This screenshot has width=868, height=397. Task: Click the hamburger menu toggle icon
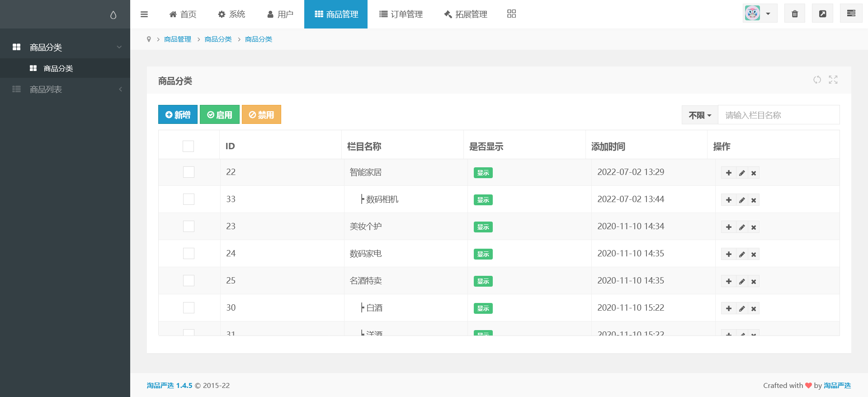pyautogui.click(x=144, y=14)
